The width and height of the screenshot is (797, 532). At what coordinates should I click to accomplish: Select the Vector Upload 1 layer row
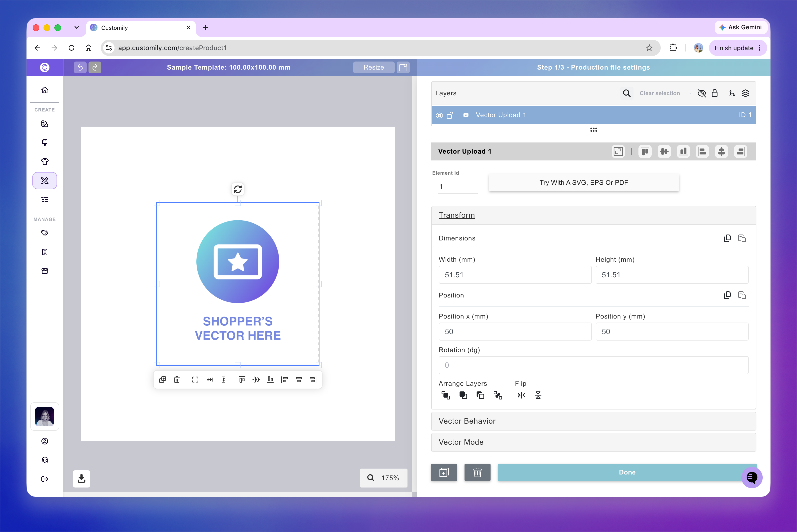click(593, 115)
